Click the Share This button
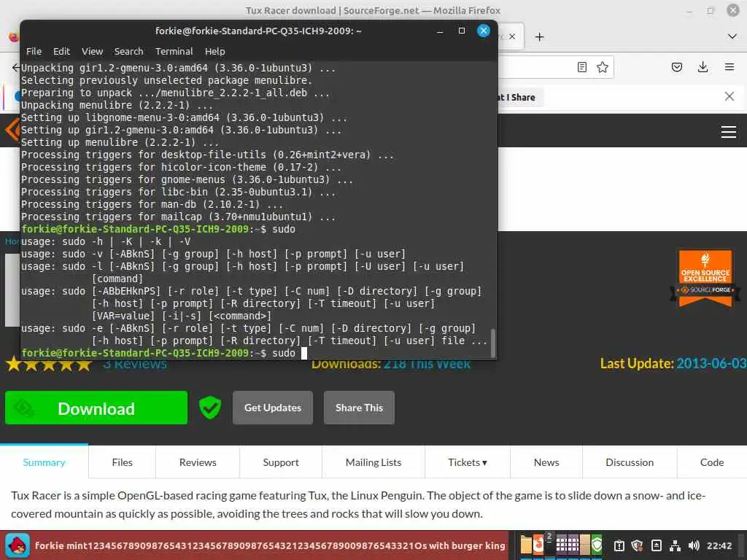Viewport: 747px width, 560px height. click(x=359, y=408)
